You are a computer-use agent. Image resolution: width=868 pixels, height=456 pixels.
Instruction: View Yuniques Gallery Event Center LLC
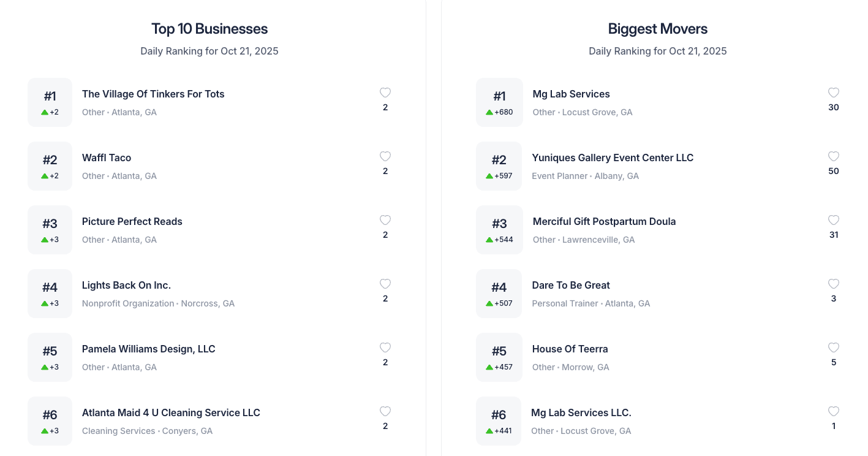613,158
